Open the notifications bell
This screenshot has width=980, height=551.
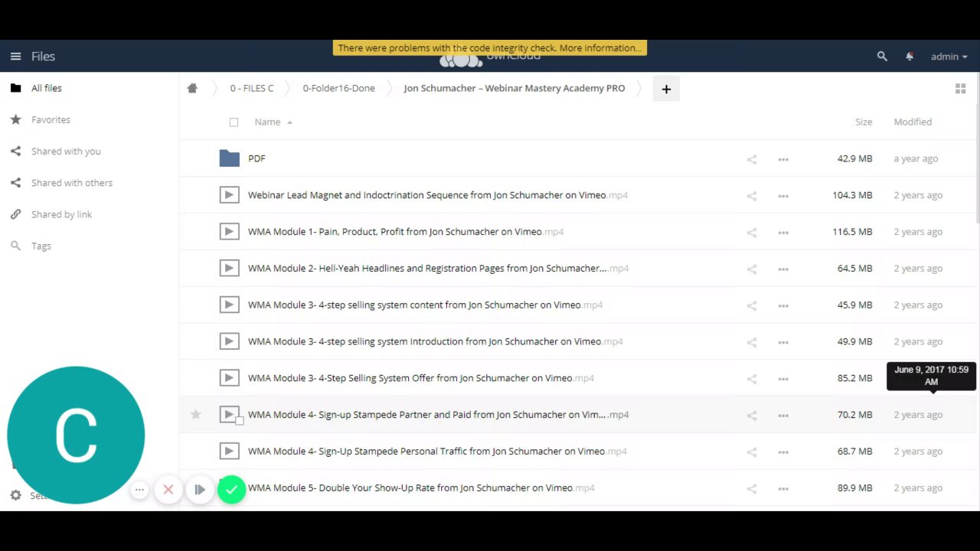[x=910, y=56]
